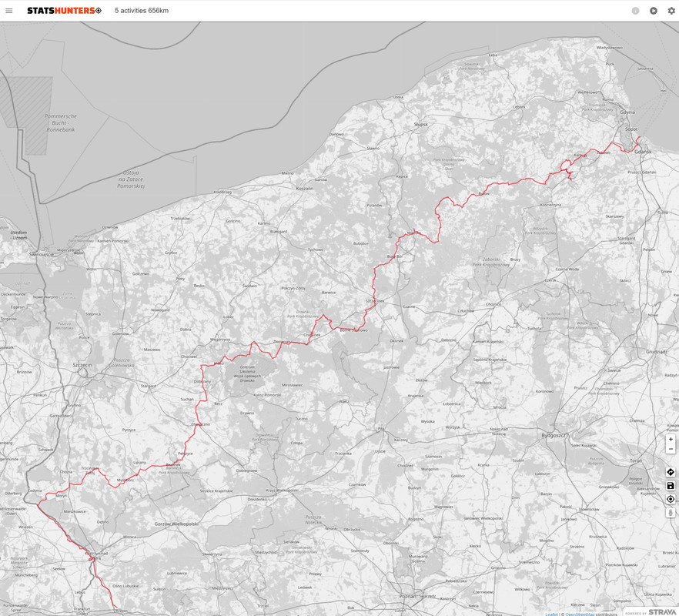Click the Gdynia city label
The image size is (679, 616).
(x=627, y=112)
